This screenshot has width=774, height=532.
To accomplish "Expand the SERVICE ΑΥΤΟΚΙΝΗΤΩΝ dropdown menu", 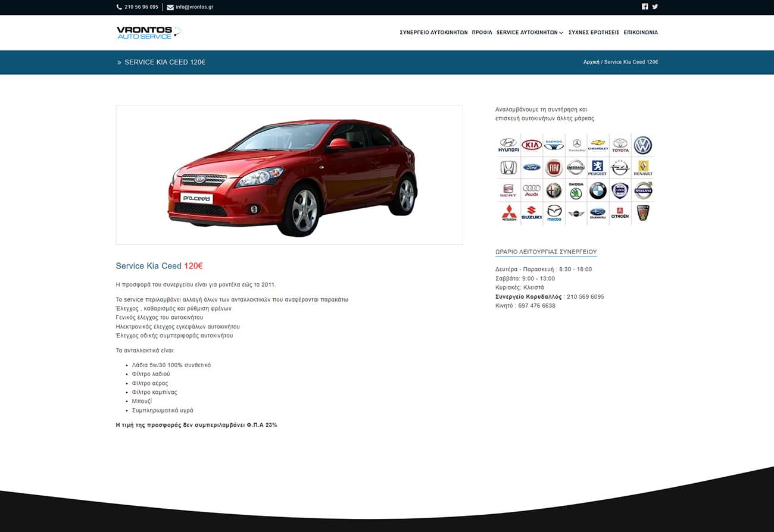I will [530, 33].
